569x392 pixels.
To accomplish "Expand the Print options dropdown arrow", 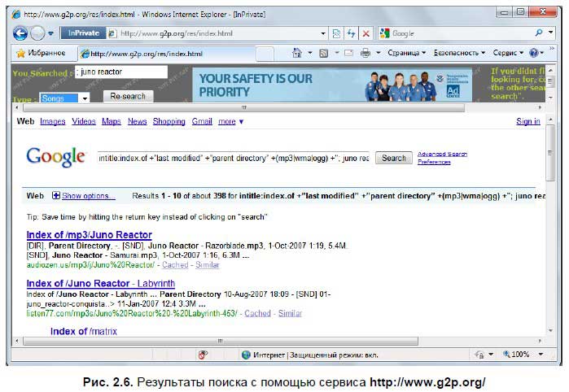I will click(x=378, y=53).
